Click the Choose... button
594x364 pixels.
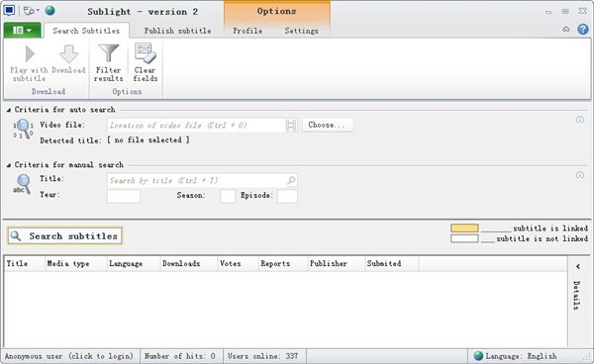pos(328,125)
